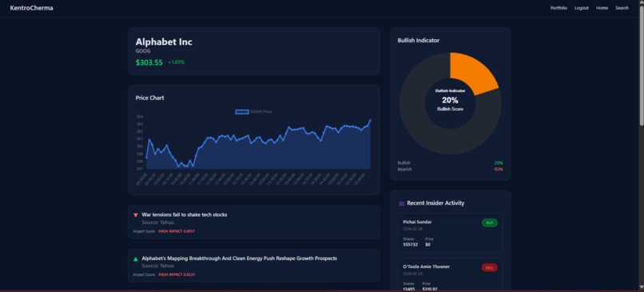Click the shares value 555732
The width and height of the screenshot is (644, 292).
411,245
